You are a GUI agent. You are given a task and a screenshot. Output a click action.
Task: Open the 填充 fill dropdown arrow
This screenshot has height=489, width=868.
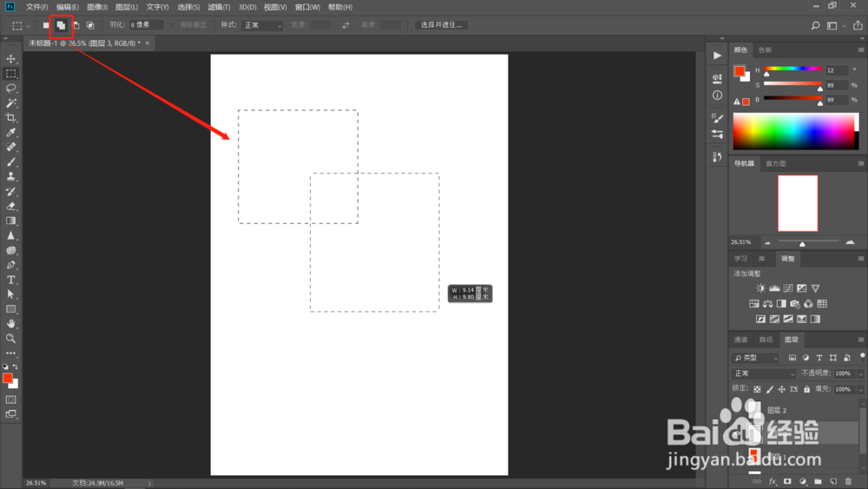(x=860, y=389)
